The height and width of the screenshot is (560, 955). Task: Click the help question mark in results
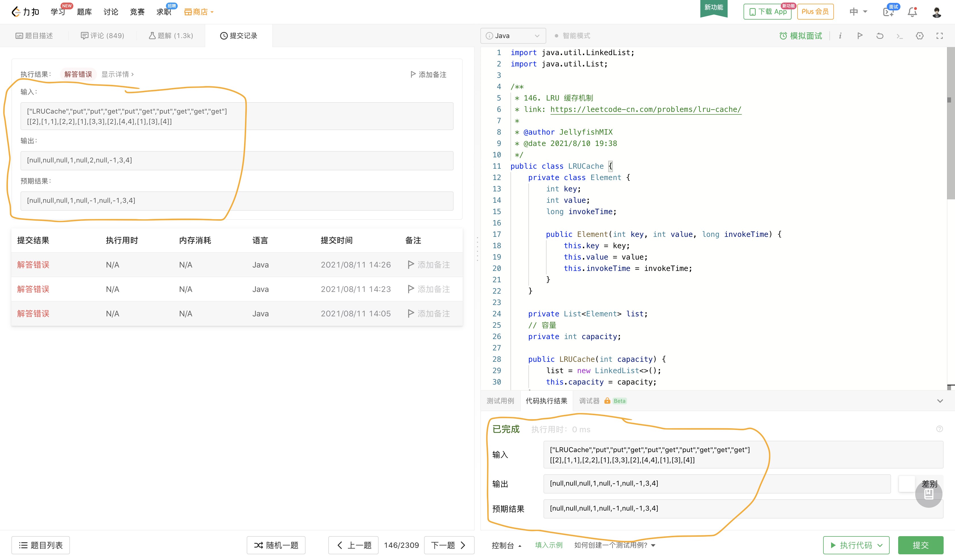click(x=939, y=429)
